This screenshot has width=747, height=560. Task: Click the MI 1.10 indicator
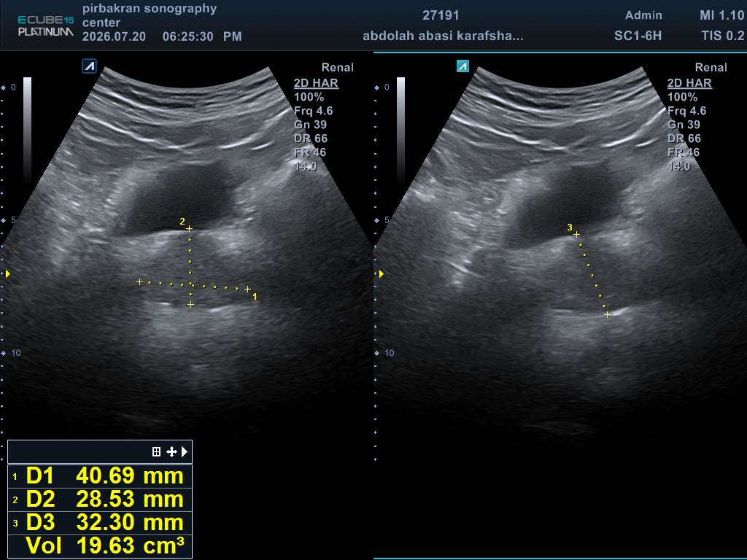point(721,15)
